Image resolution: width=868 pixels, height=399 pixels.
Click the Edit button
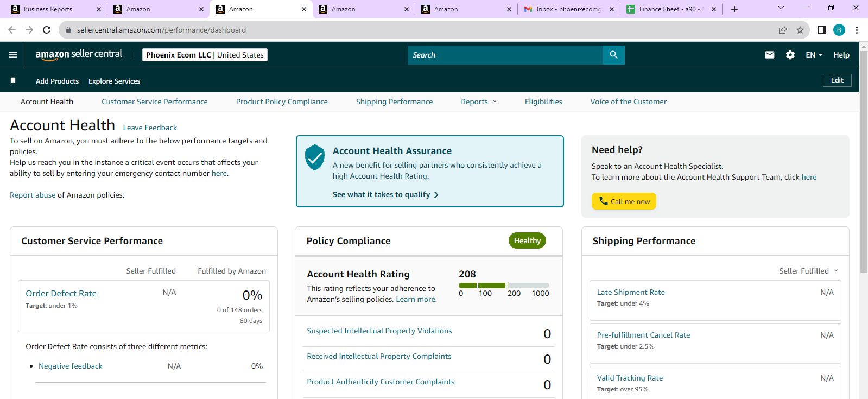[x=837, y=80]
